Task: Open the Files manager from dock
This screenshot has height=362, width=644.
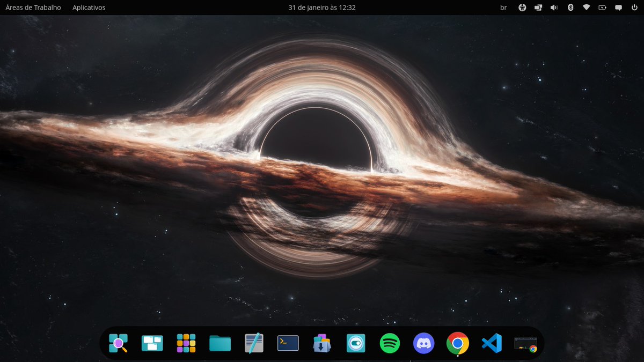Action: (220, 343)
